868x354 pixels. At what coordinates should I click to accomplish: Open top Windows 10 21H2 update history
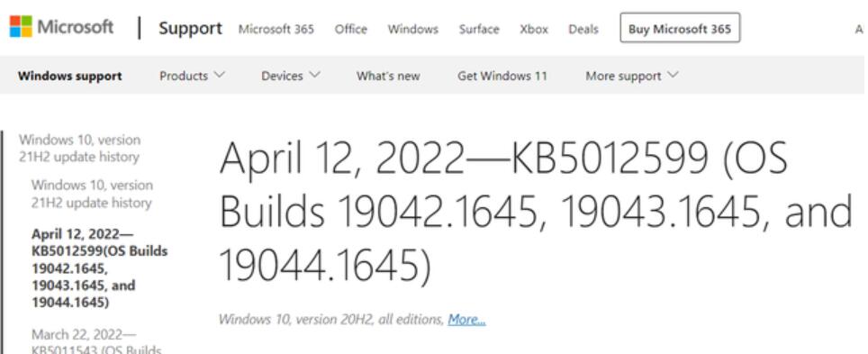79,148
